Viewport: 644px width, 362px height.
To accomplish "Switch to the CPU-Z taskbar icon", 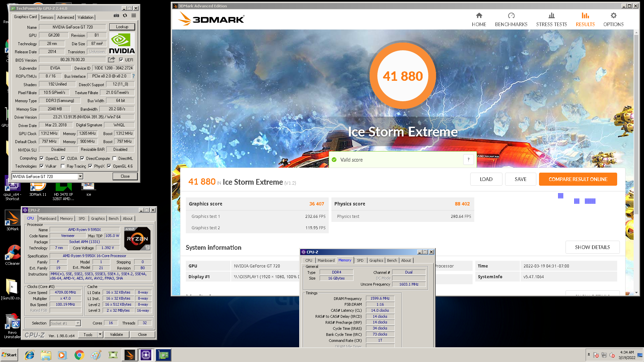I will pos(146,355).
